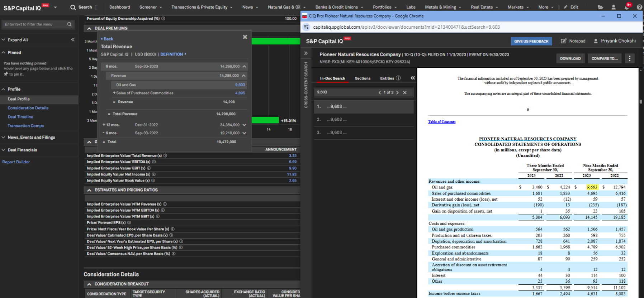This screenshot has width=644, height=298.
Task: Click the Download button
Action: pos(570,58)
